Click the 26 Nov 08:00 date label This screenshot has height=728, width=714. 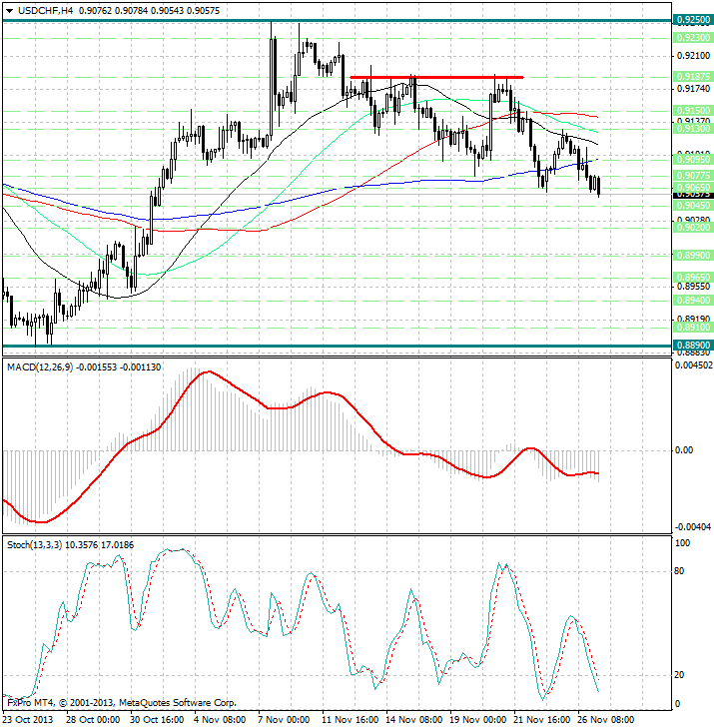606,720
